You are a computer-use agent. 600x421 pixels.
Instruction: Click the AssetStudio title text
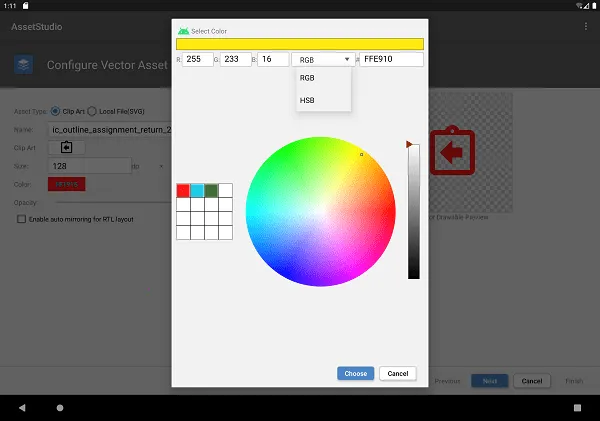pyautogui.click(x=37, y=27)
